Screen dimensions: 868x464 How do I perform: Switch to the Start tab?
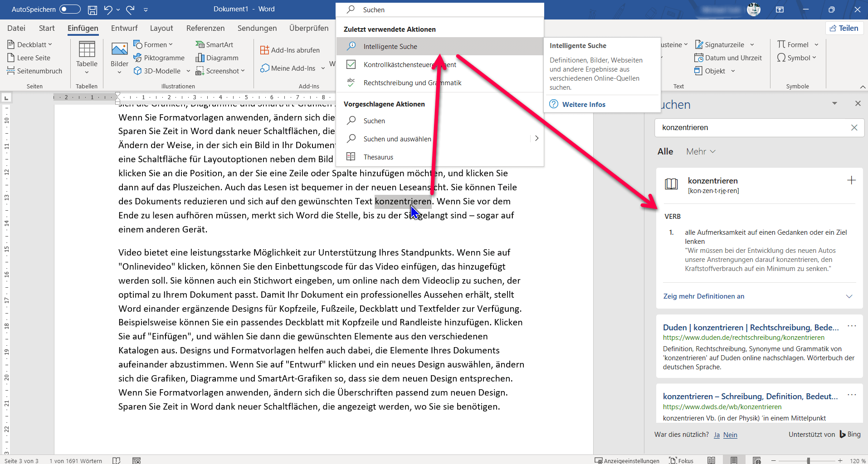47,28
